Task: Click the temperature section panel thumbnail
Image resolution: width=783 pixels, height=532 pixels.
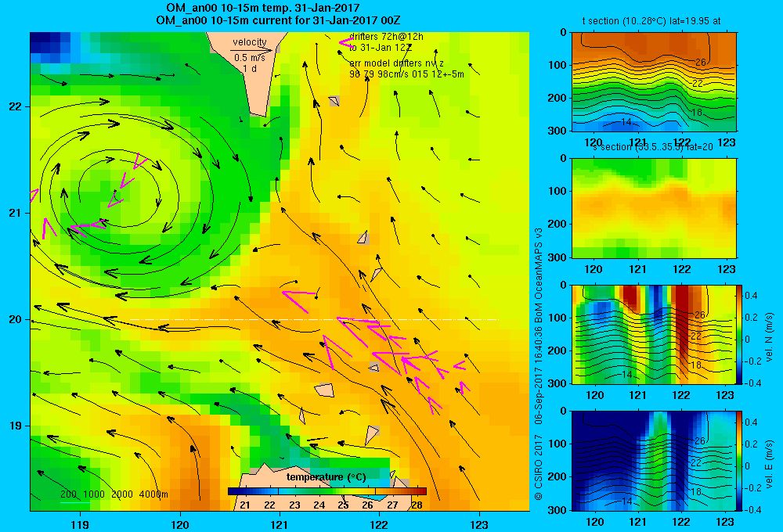Action: [654, 82]
